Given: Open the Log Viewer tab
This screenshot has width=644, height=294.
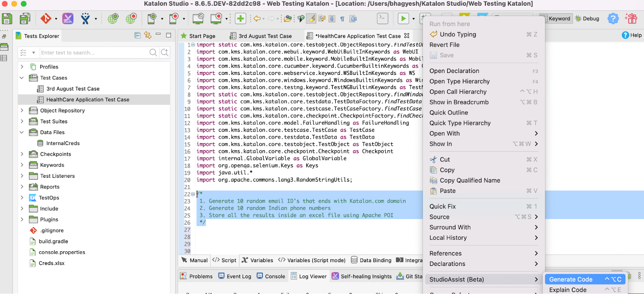Looking at the screenshot, I should point(309,276).
